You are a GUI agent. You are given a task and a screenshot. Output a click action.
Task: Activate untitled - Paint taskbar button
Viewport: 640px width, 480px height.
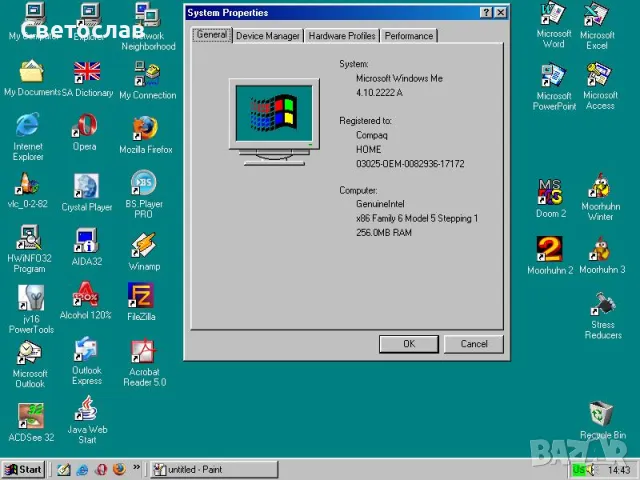point(214,469)
